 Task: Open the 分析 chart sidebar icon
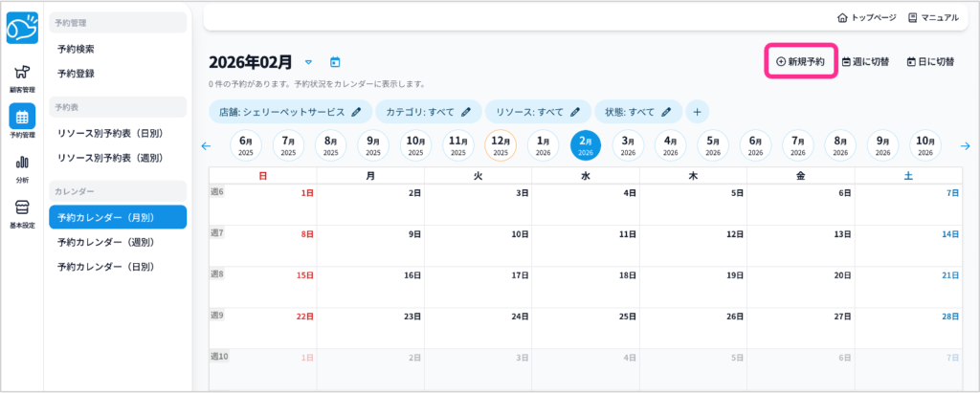[21, 167]
